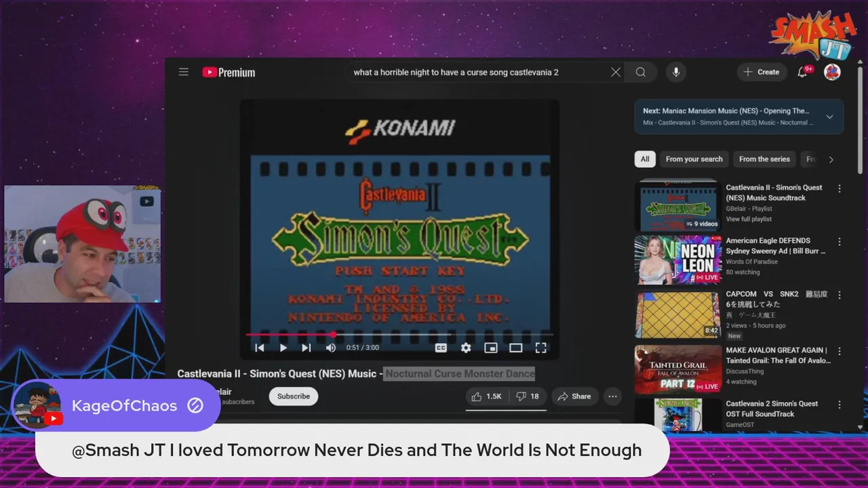The image size is (868, 488).
Task: Open account avatar menu
Action: pos(832,72)
